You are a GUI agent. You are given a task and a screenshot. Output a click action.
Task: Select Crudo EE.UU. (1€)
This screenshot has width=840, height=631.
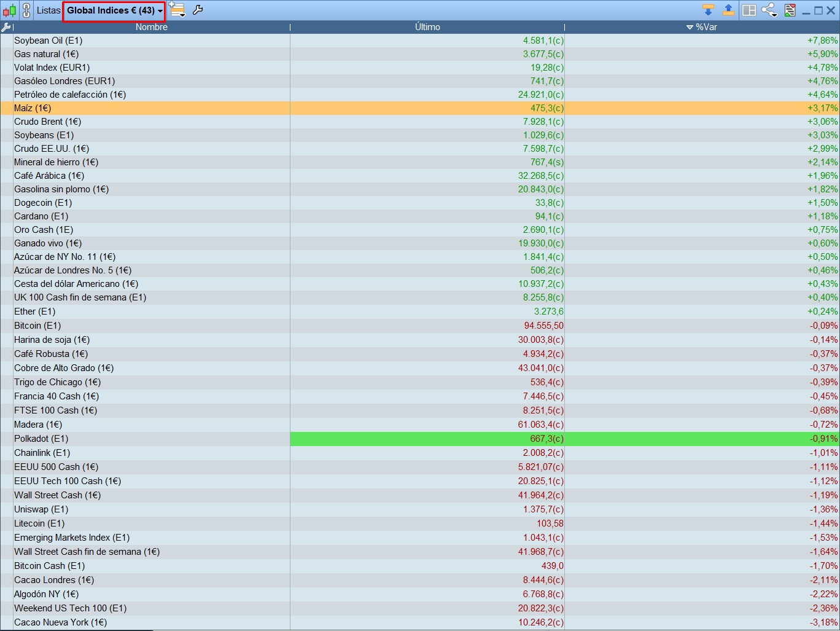pyautogui.click(x=52, y=149)
